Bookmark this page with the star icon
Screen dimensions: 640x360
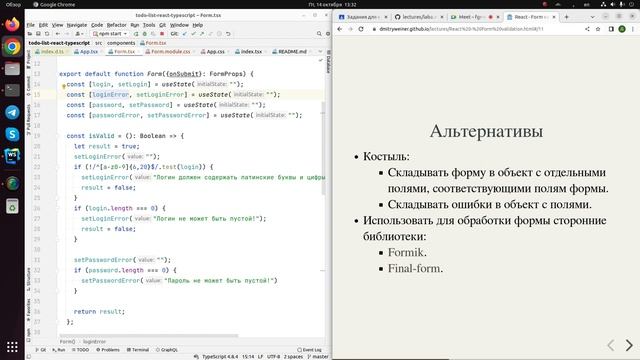coord(598,29)
